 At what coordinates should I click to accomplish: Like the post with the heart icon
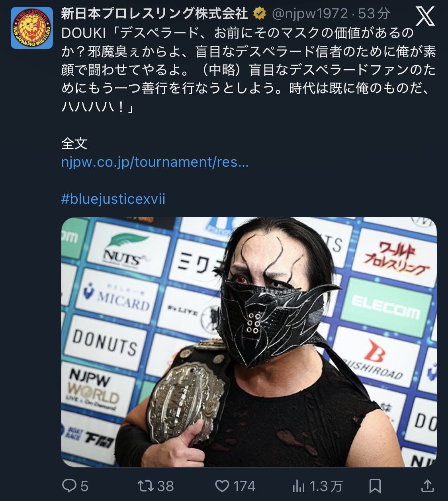pos(222,486)
